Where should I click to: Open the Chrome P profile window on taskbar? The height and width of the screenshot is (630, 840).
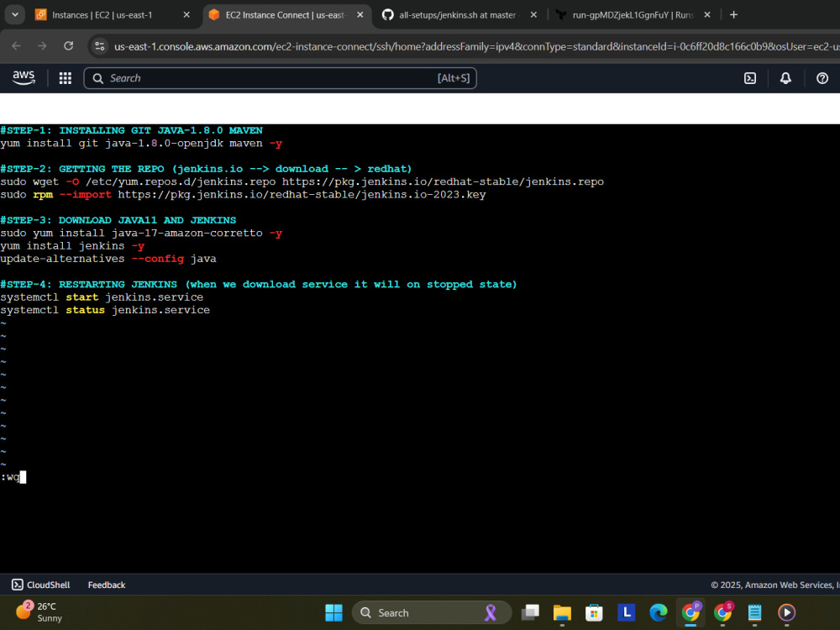click(x=690, y=612)
